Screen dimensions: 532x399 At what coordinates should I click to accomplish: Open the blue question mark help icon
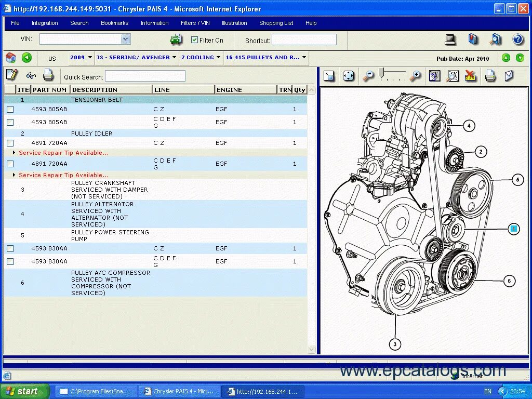tap(518, 39)
